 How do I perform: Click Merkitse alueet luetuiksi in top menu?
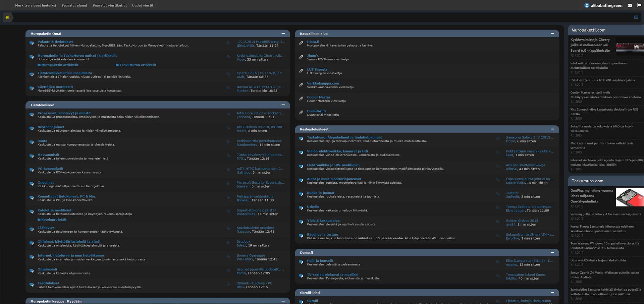coord(36,5)
